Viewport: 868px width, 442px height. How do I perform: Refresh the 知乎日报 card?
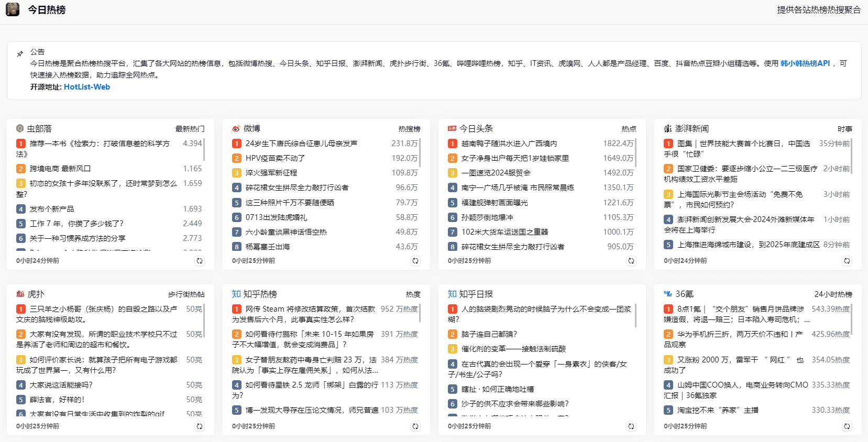(631, 426)
